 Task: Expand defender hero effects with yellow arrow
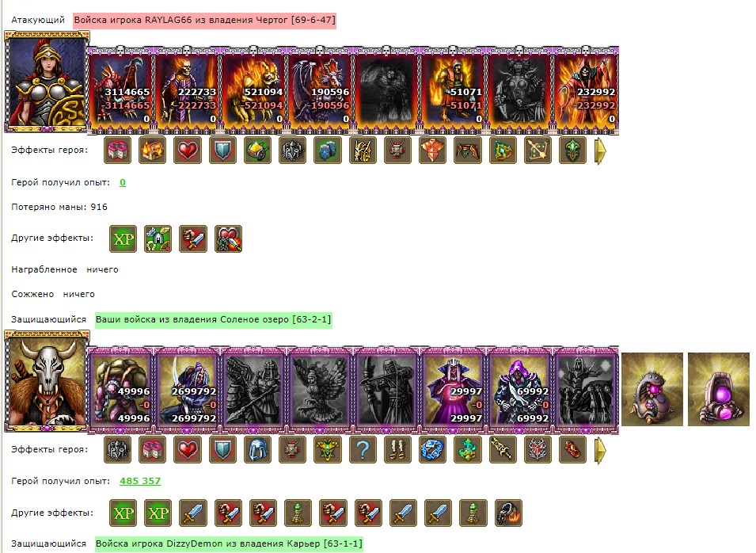tap(600, 450)
